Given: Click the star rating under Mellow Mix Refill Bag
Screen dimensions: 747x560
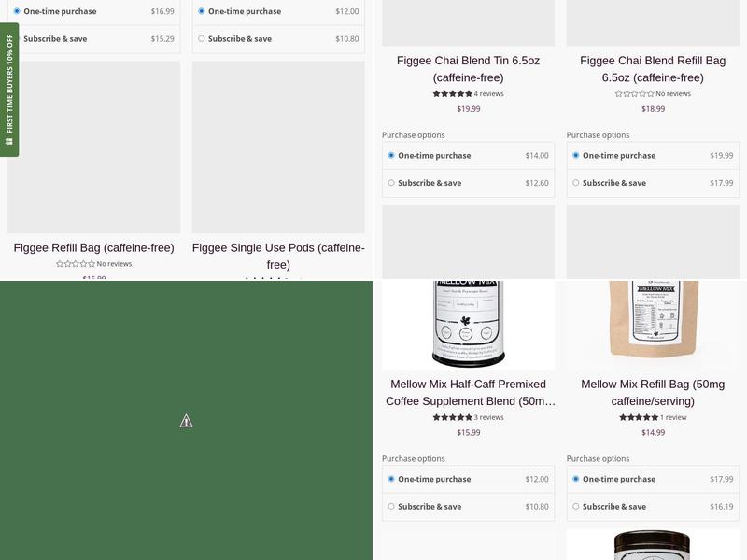Looking at the screenshot, I should [639, 418].
